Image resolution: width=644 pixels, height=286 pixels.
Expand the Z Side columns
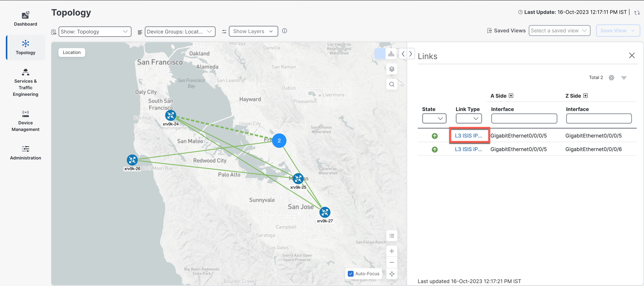586,96
